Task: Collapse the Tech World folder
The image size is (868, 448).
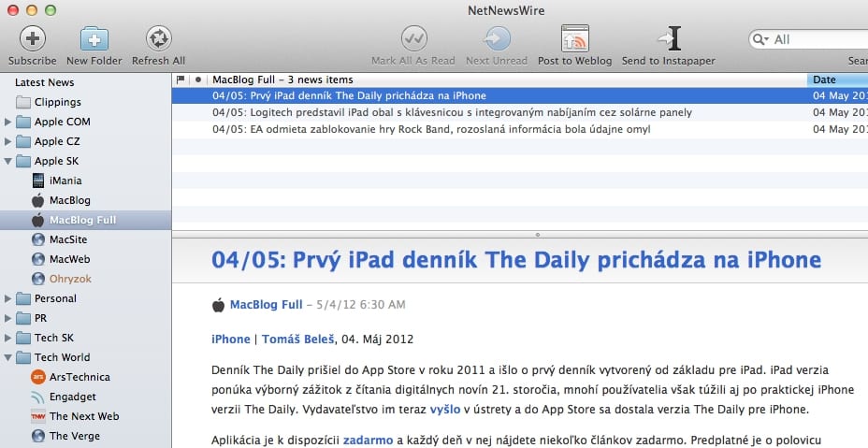Action: 7,357
